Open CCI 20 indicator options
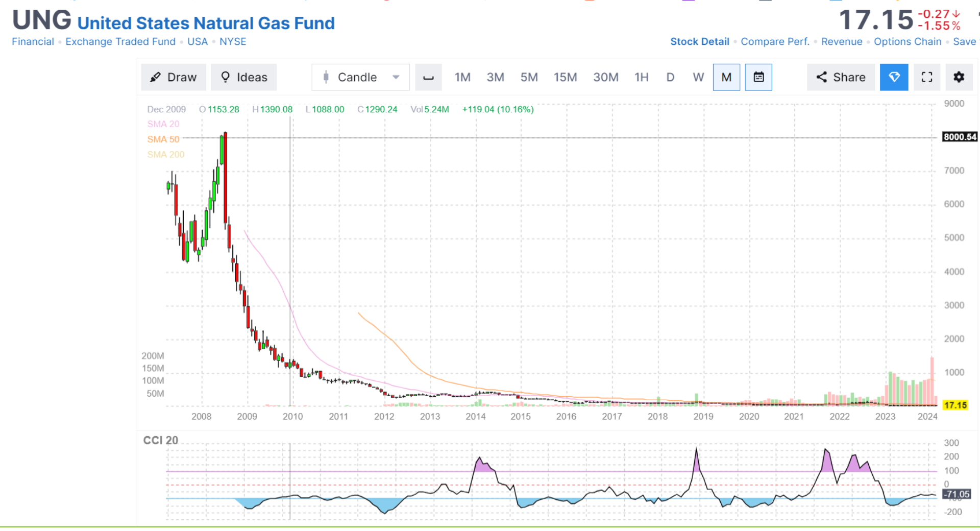This screenshot has width=980, height=531. coord(160,440)
